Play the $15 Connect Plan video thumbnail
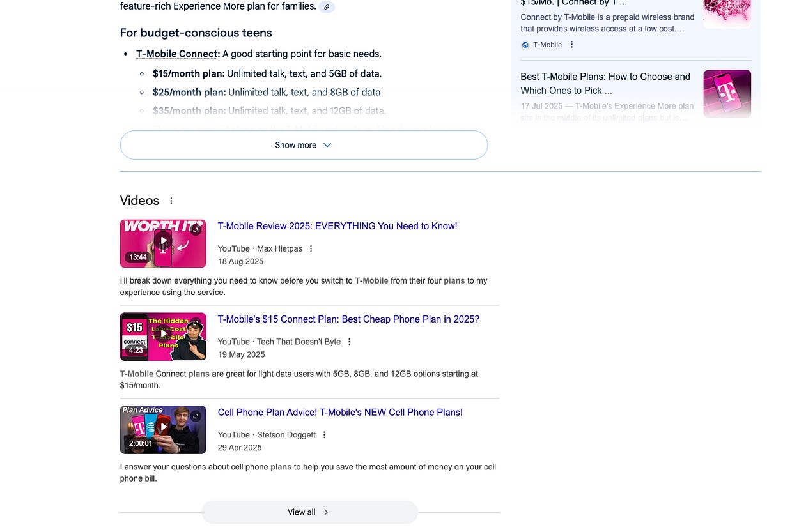The height and width of the screenshot is (532, 799). tap(163, 337)
